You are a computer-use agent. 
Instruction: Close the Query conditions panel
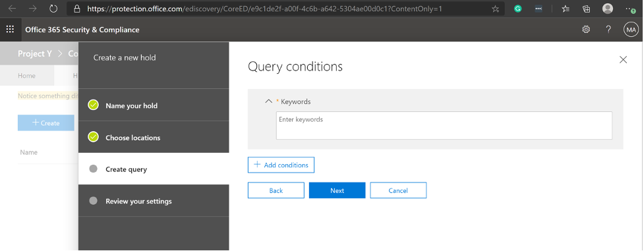(623, 59)
